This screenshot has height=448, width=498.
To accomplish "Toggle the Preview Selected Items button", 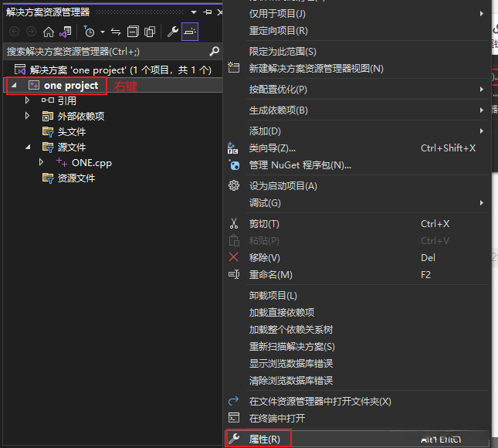I will point(190,32).
